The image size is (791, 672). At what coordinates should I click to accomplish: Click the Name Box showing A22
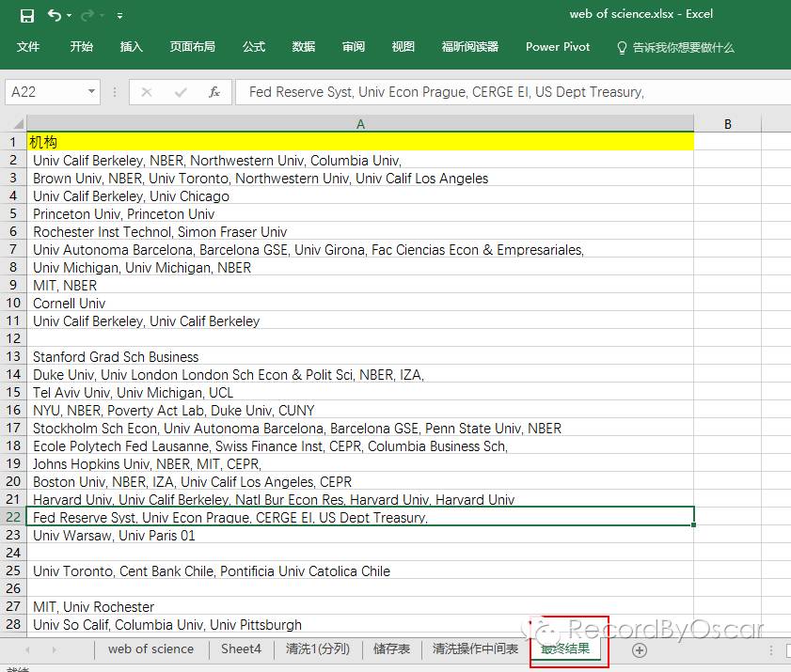45,92
